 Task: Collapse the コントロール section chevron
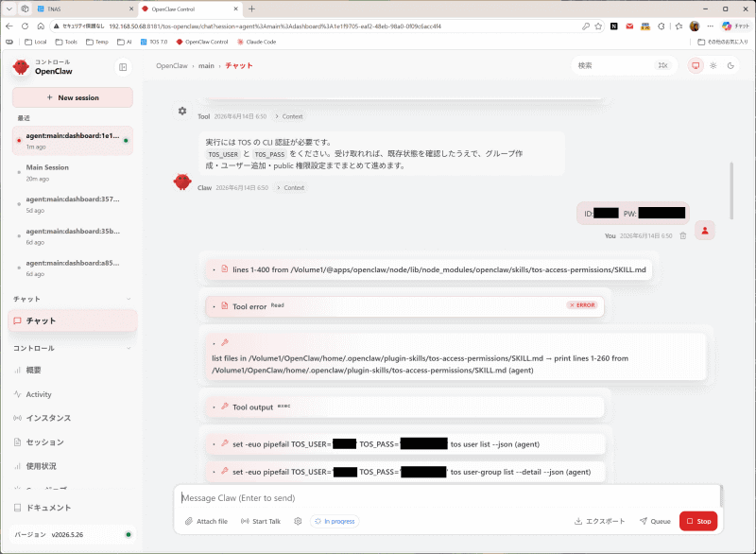[x=129, y=348]
